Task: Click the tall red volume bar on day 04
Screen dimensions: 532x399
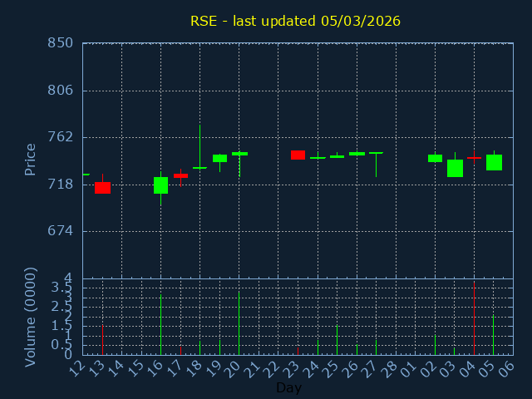Action: click(x=474, y=318)
